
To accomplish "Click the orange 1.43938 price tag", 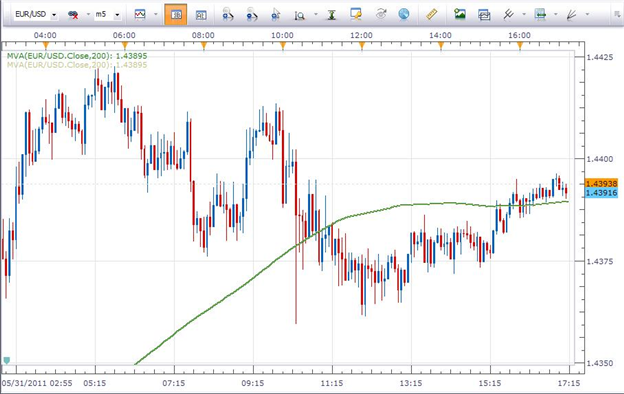I will point(601,183).
